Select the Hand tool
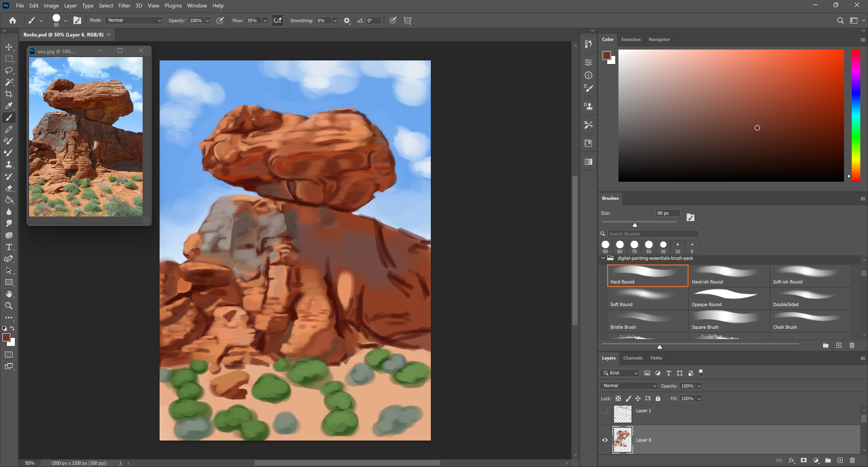Screen dimensions: 868x467 pos(9,294)
